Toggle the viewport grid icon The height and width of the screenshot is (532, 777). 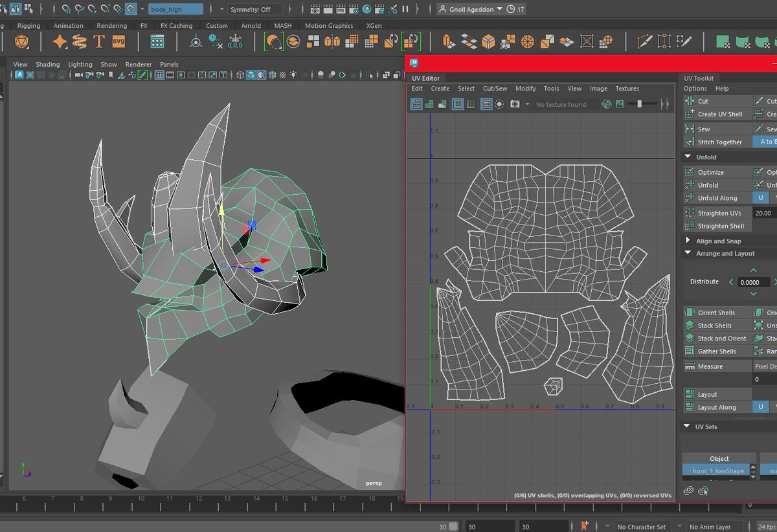(159, 74)
